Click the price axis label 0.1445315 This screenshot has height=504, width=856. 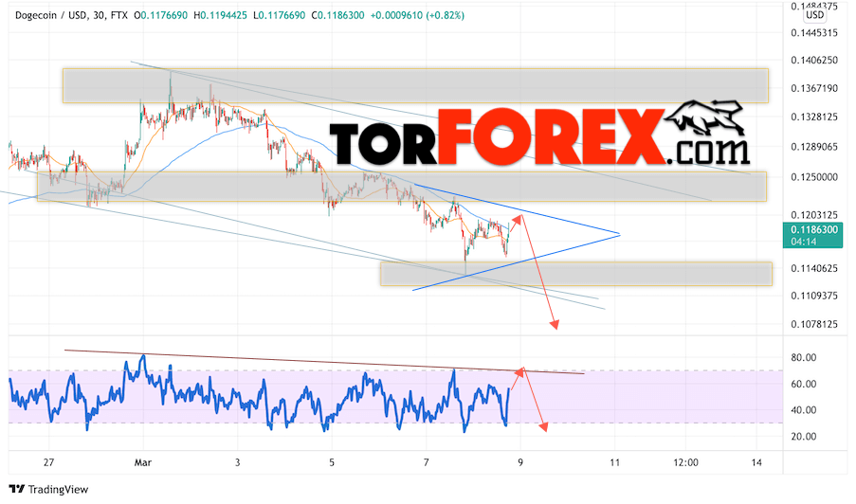[x=814, y=33]
